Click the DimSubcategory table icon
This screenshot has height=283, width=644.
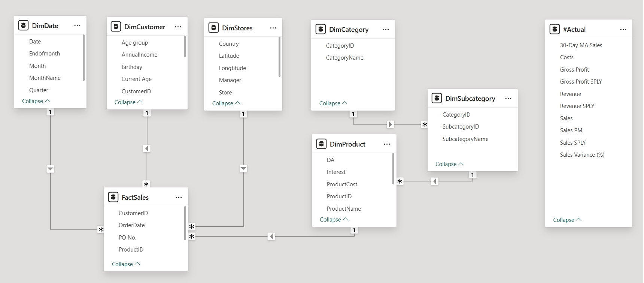coord(437,98)
